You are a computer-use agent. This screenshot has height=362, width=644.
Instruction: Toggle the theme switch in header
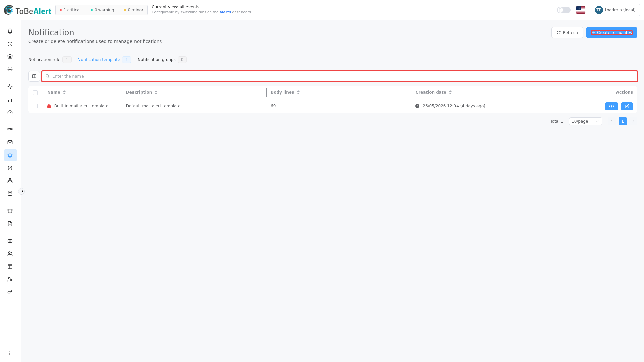click(563, 10)
